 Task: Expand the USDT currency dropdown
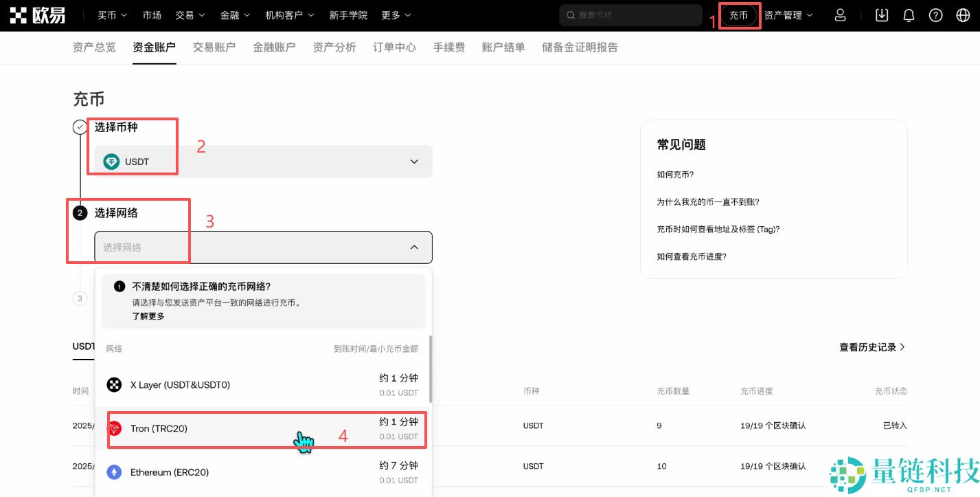(x=414, y=162)
